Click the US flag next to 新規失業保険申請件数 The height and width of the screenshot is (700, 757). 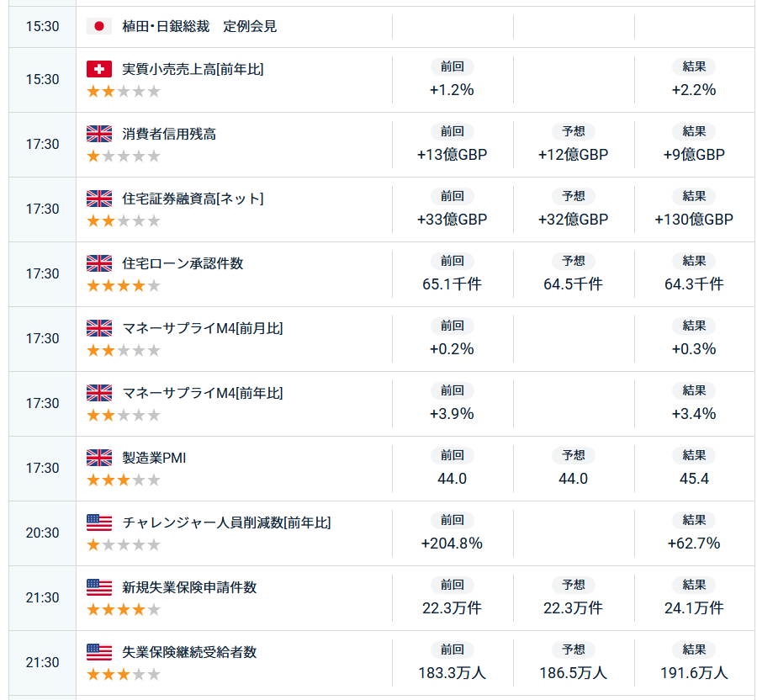click(99, 587)
